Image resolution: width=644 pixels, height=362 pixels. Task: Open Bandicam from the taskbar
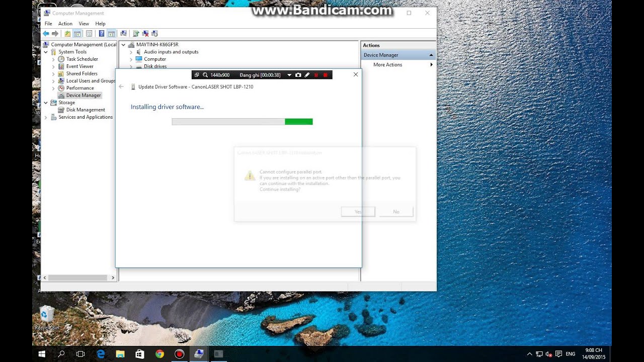pos(179,354)
